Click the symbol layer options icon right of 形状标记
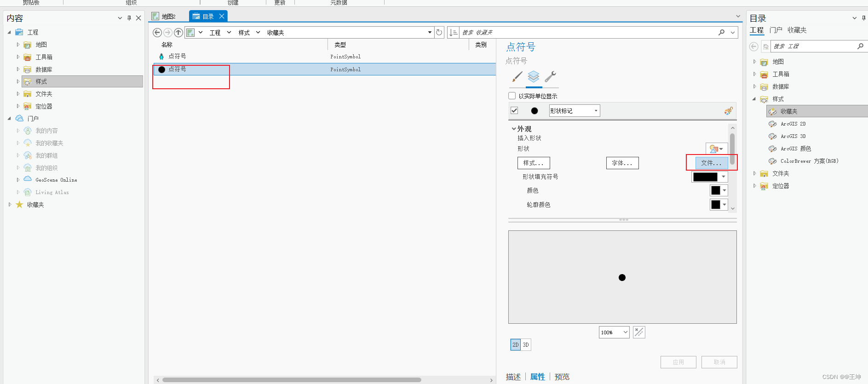Screen dimensions: 868x384 click(728, 111)
